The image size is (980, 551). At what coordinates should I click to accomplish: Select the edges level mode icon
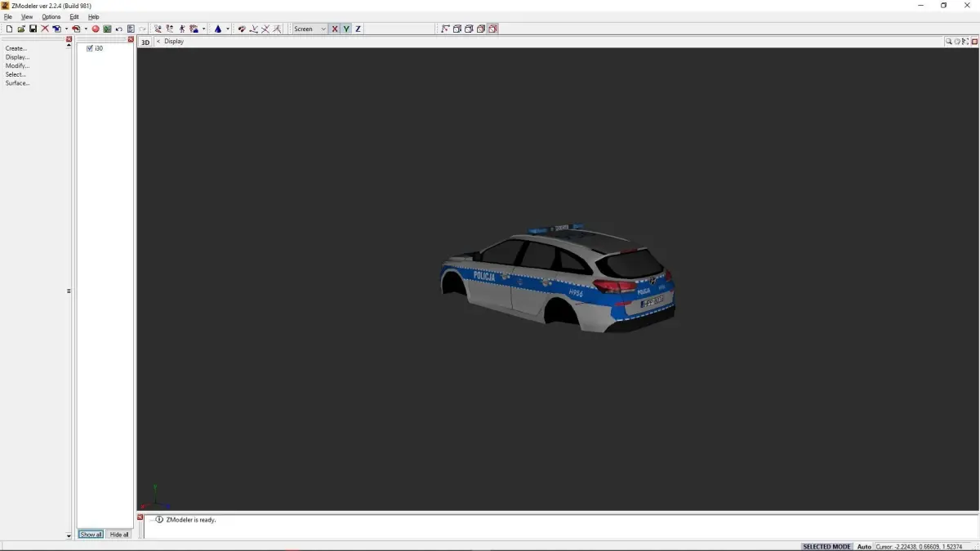(170, 29)
